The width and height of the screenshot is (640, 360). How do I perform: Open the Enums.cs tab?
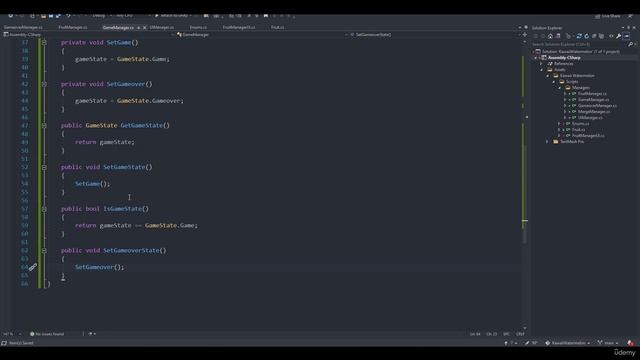198,27
